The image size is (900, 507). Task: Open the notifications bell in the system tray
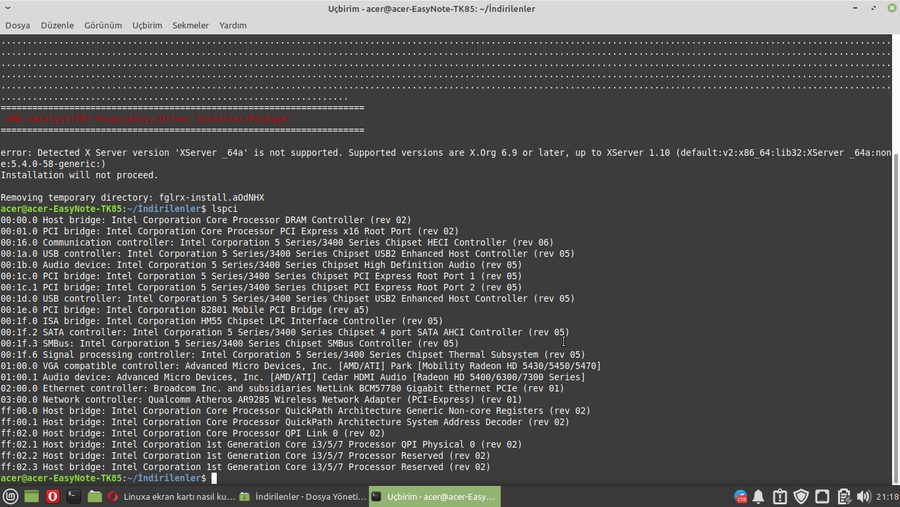tap(758, 497)
